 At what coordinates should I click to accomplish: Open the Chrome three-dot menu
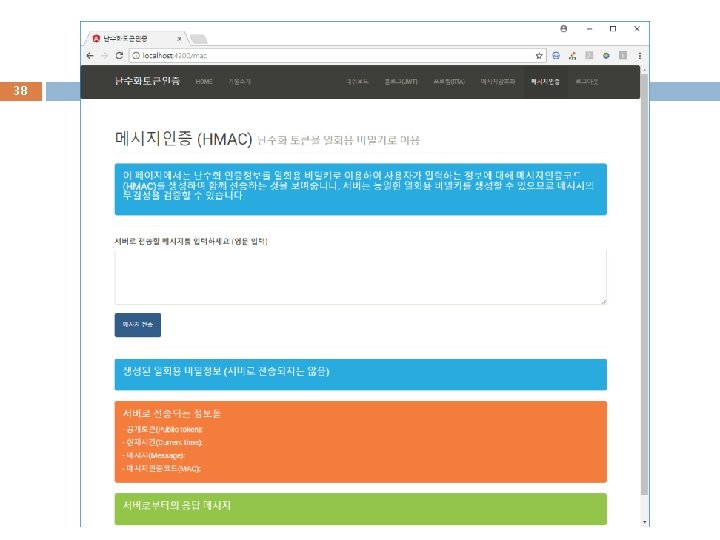tap(640, 56)
